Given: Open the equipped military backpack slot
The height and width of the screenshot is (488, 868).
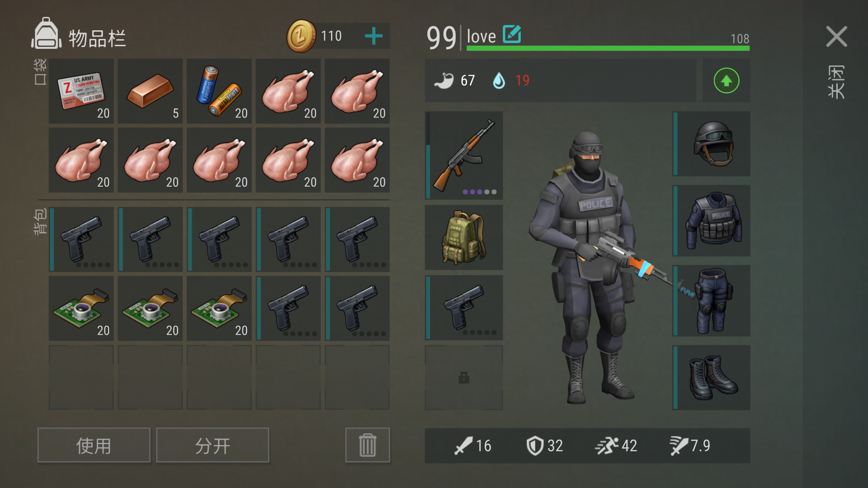Looking at the screenshot, I should pyautogui.click(x=464, y=237).
